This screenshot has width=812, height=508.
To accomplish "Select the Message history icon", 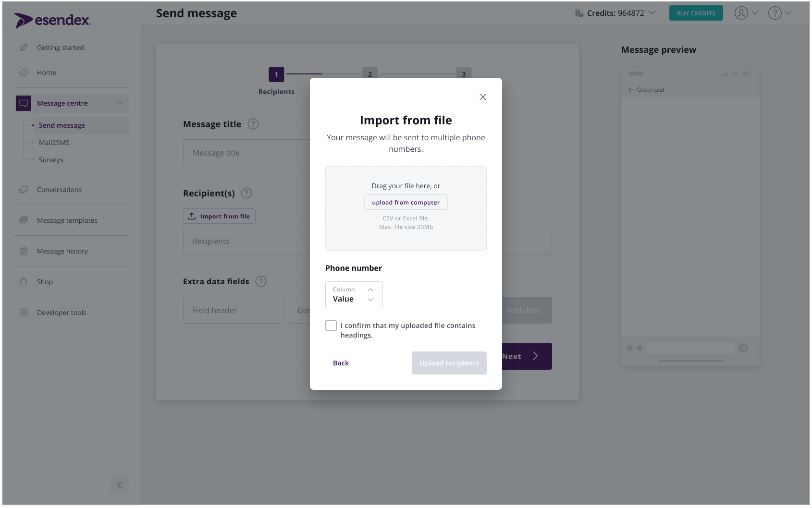I will point(24,251).
